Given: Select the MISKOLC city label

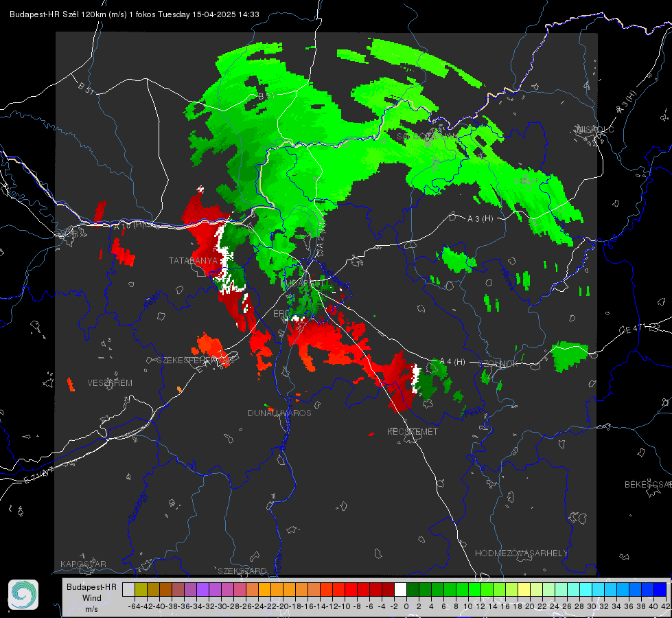Looking at the screenshot, I should coord(595,130).
